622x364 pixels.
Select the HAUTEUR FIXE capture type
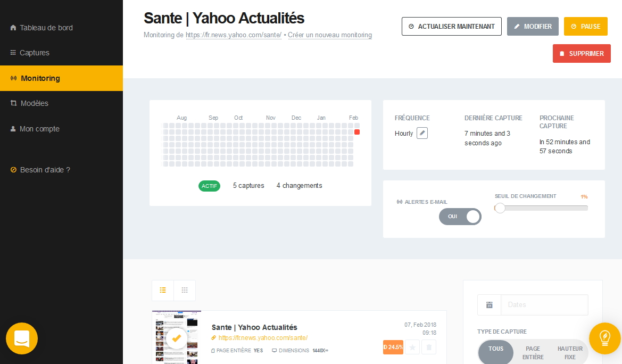[x=570, y=352]
